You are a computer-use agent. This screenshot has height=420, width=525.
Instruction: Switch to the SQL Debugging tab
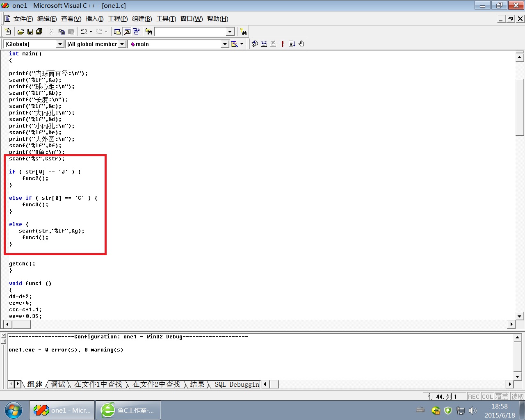237,384
